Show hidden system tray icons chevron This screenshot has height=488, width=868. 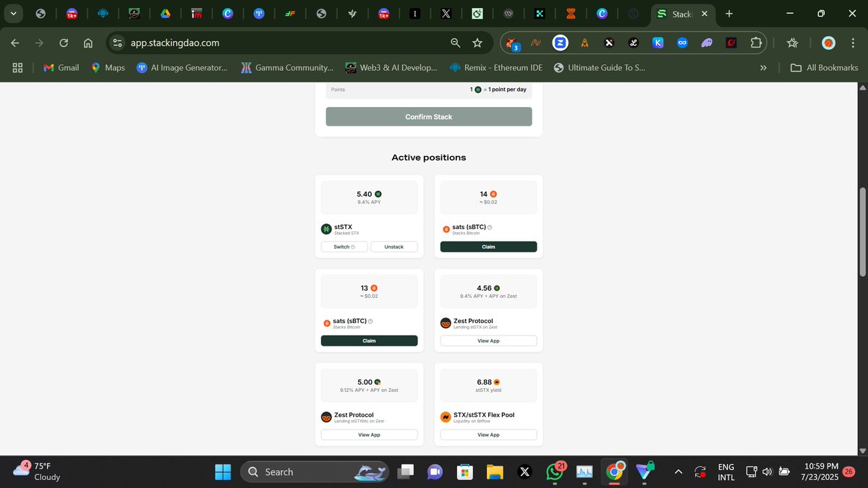[678, 471]
